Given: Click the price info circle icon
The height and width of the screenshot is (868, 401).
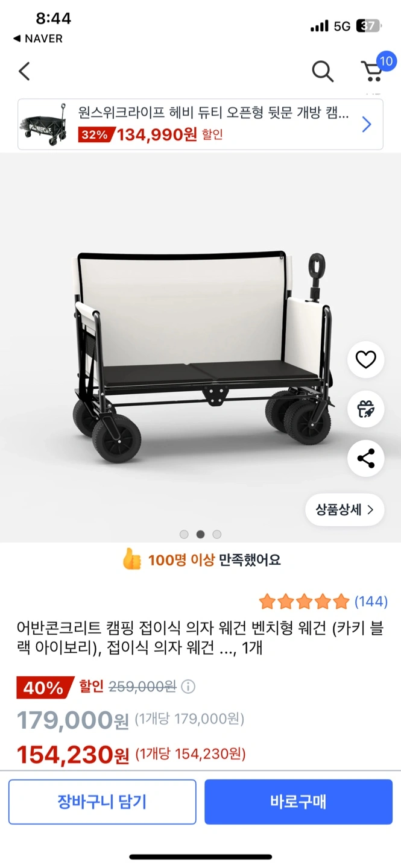Looking at the screenshot, I should (188, 687).
